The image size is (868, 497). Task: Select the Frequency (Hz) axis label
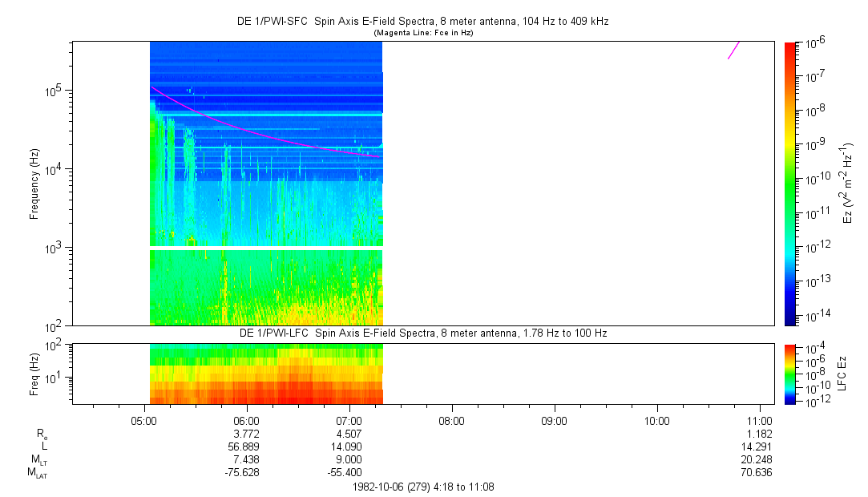(35, 183)
